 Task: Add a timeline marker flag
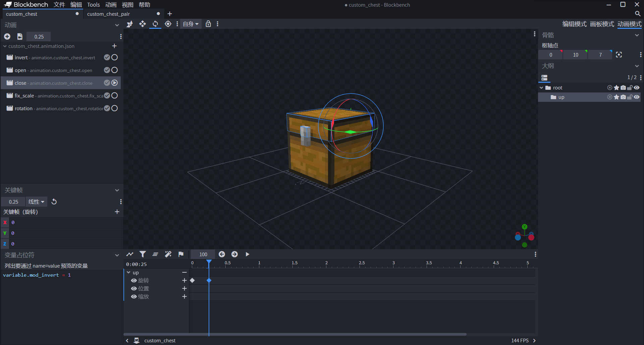tap(181, 254)
